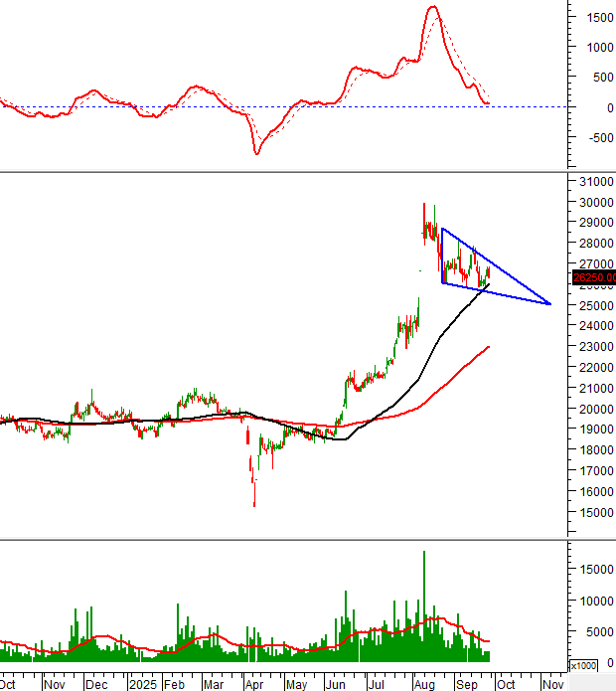Click the 20000 label on the price axis
Image resolution: width=616 pixels, height=691 pixels.
click(592, 409)
